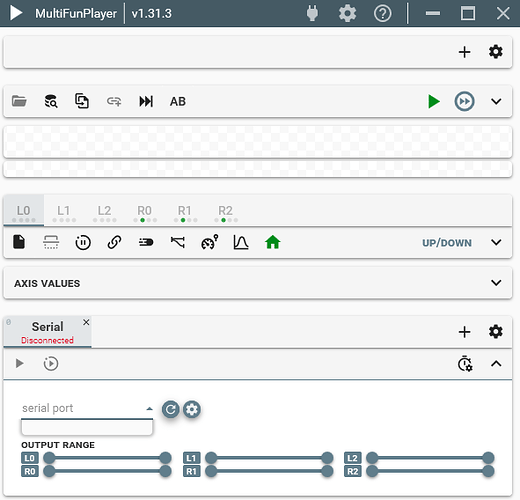Click the empty serial port dropdown list box

[x=87, y=428]
